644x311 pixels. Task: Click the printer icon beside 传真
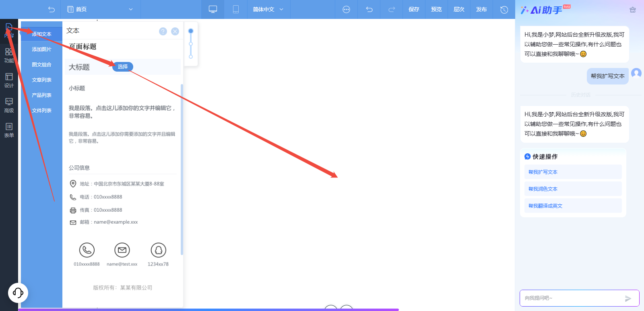click(73, 210)
